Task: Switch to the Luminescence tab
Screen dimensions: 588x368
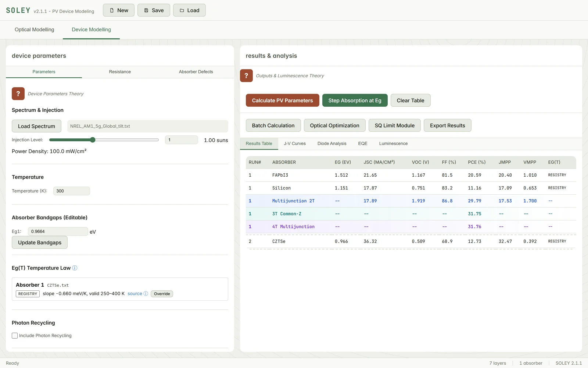Action: (393, 144)
